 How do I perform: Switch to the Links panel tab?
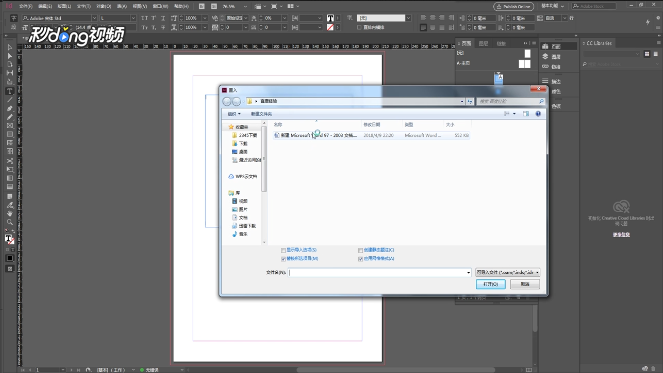501,44
